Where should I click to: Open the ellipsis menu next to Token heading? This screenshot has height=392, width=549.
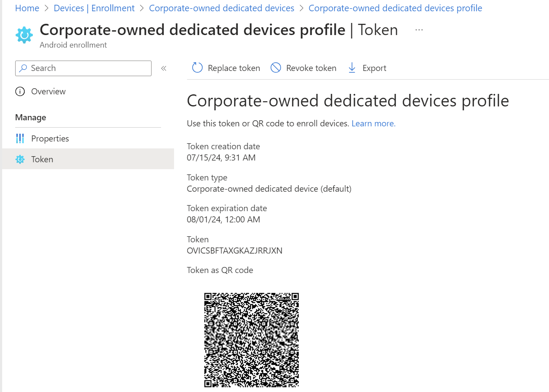[x=419, y=29]
